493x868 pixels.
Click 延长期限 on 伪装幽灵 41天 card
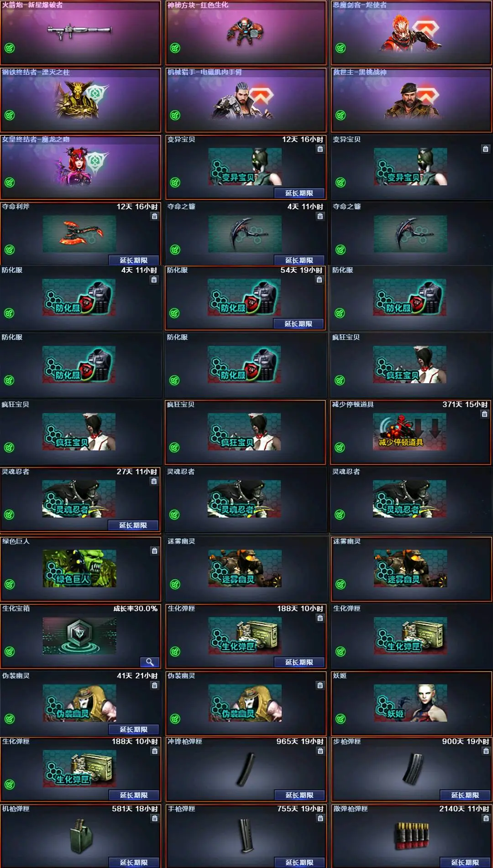tap(134, 729)
